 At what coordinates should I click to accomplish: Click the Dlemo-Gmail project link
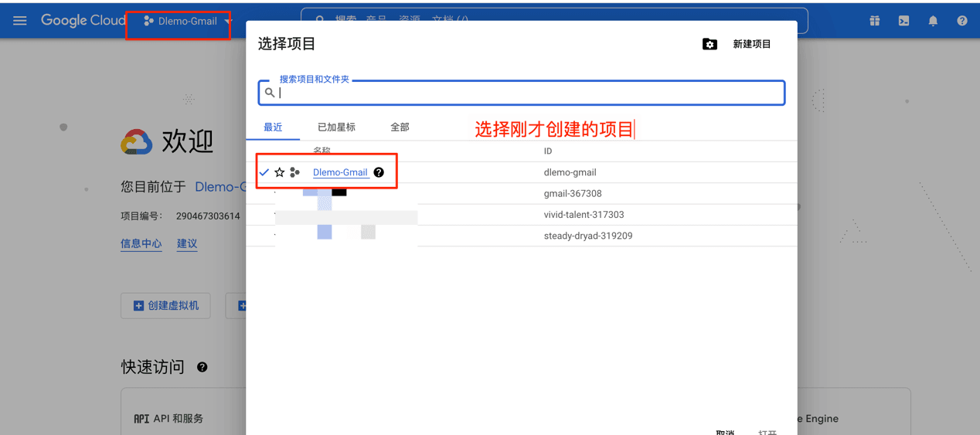tap(340, 172)
